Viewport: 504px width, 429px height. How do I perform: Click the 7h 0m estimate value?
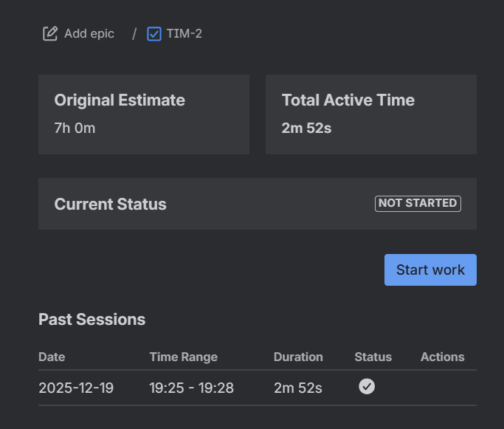point(75,128)
